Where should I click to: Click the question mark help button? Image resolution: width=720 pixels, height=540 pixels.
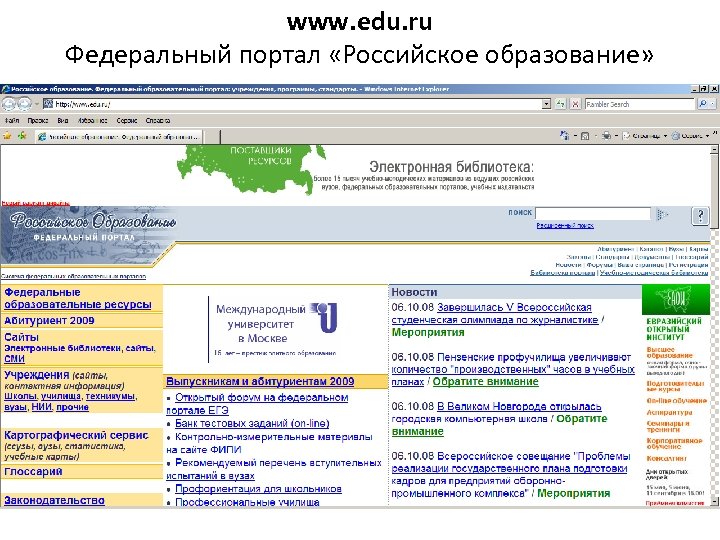click(700, 215)
